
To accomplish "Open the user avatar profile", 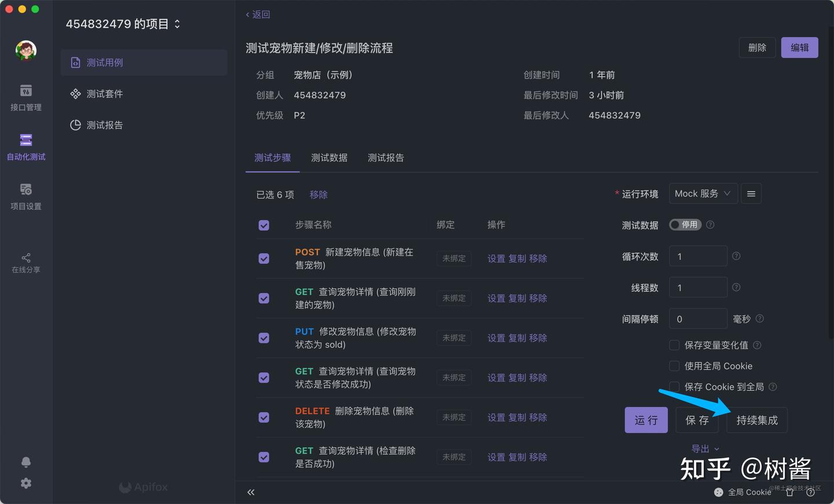I will coord(26,51).
